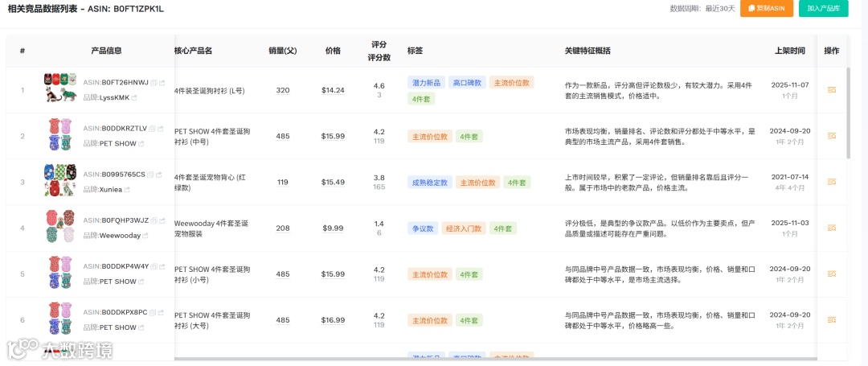Viewport: 868px width, 366px height.
Task: Click the green 加入产品库 button
Action: (x=824, y=8)
